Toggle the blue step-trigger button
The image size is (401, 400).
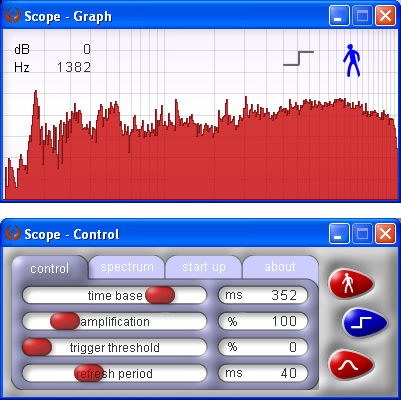[365, 323]
